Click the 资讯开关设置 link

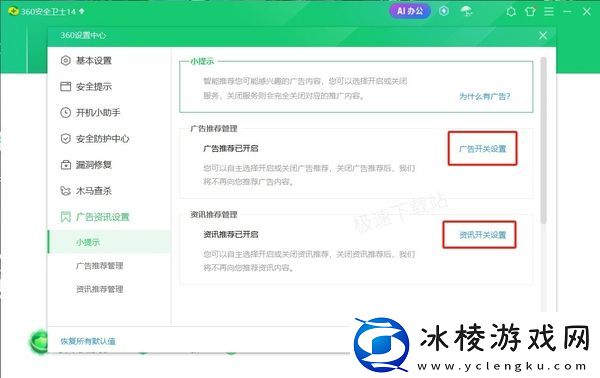tap(483, 235)
